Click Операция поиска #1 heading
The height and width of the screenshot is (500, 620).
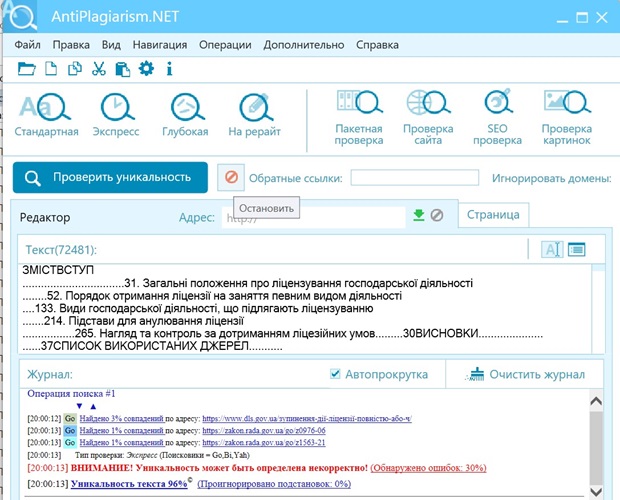(x=71, y=393)
